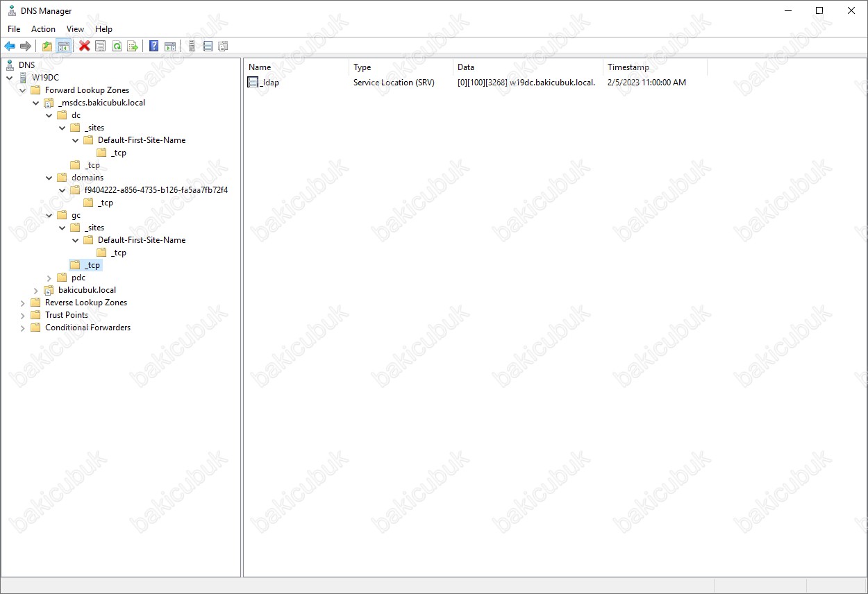This screenshot has height=594, width=868.
Task: Select the Conditional Forwarders label
Action: (x=87, y=328)
